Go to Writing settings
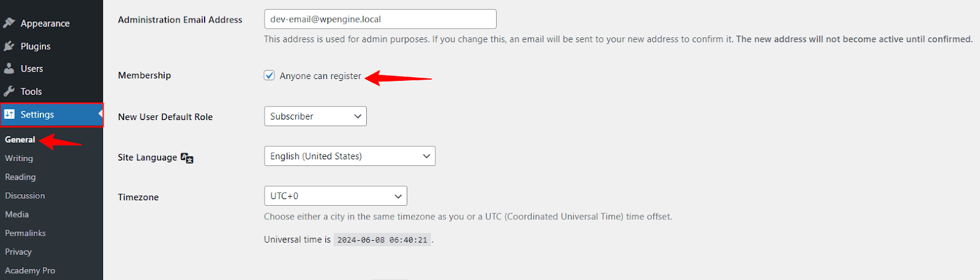The height and width of the screenshot is (280, 980). [19, 158]
